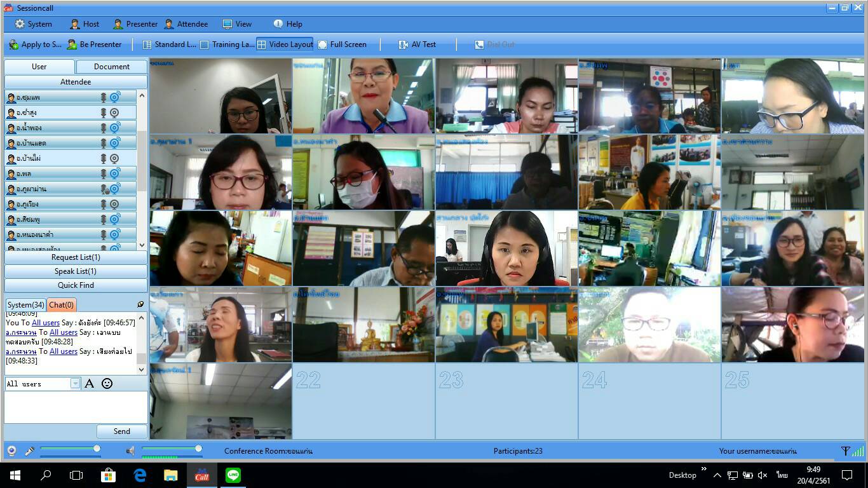The width and height of the screenshot is (868, 488).
Task: Open the emoticon picker in chat
Action: coord(107,383)
